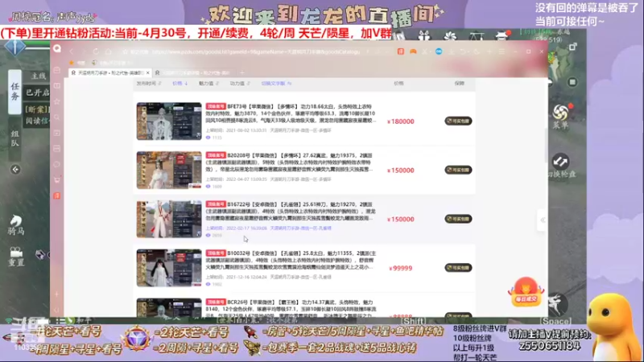
Task: Sort listings by 发布时间
Action: tap(149, 84)
